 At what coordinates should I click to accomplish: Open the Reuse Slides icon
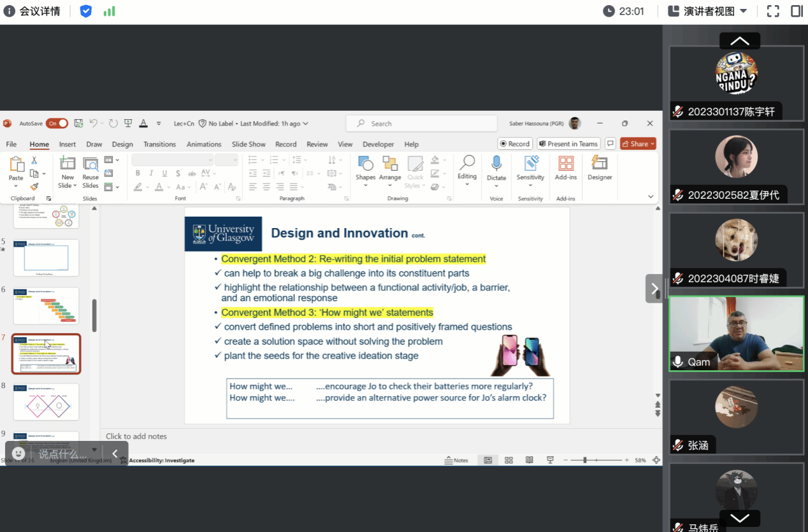(x=90, y=164)
